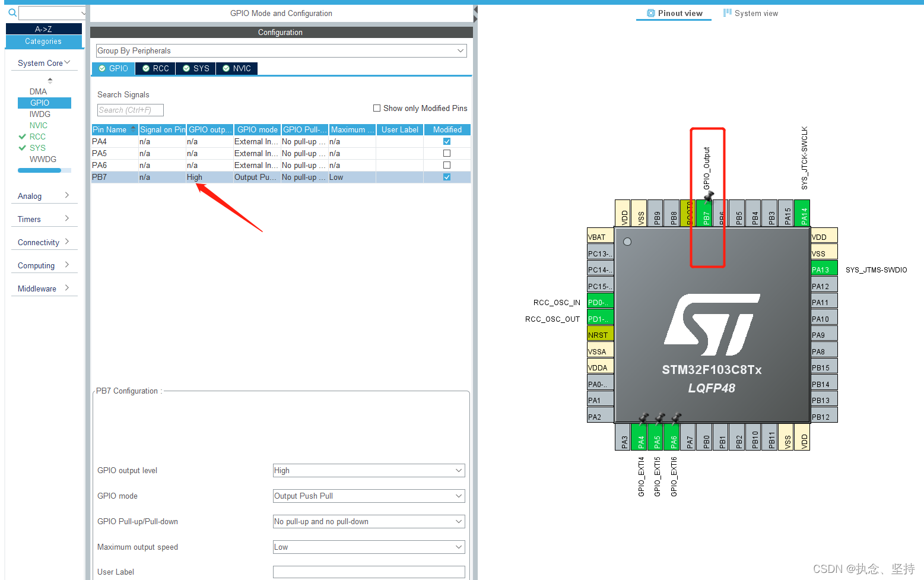Switch to A->Z sorting tab
This screenshot has height=580, width=924.
tap(44, 29)
